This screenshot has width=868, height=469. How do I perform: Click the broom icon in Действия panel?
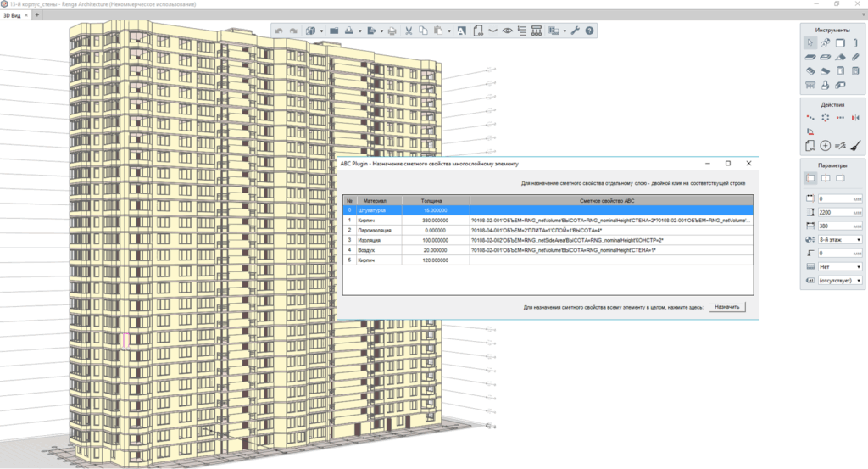855,145
